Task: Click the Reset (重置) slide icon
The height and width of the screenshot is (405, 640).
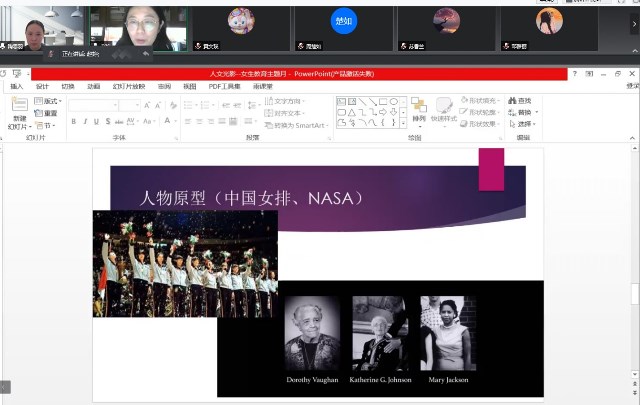Action: (46, 113)
